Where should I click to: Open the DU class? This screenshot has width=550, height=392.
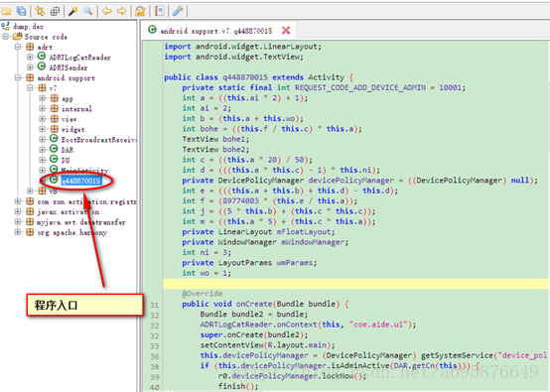[66, 160]
